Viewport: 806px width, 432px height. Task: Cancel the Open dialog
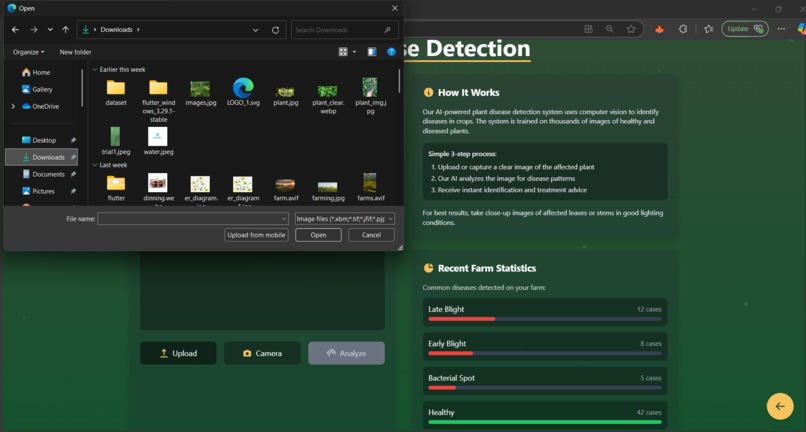pyautogui.click(x=371, y=235)
